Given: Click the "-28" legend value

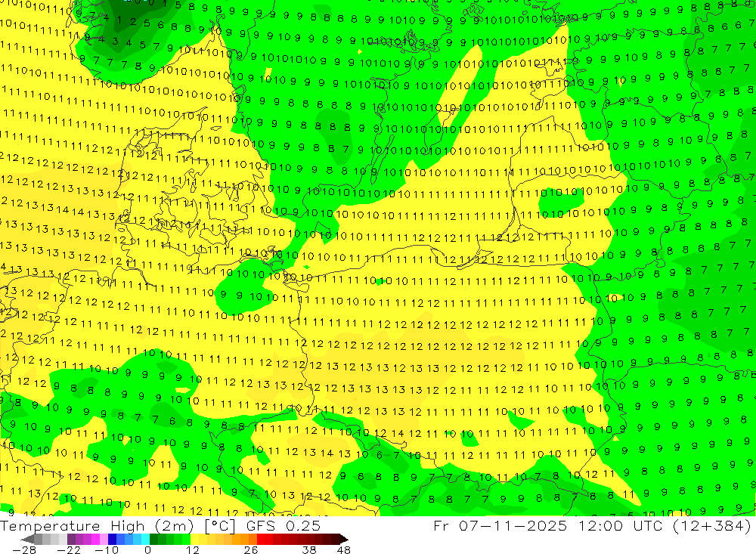Looking at the screenshot, I should click(x=24, y=549).
